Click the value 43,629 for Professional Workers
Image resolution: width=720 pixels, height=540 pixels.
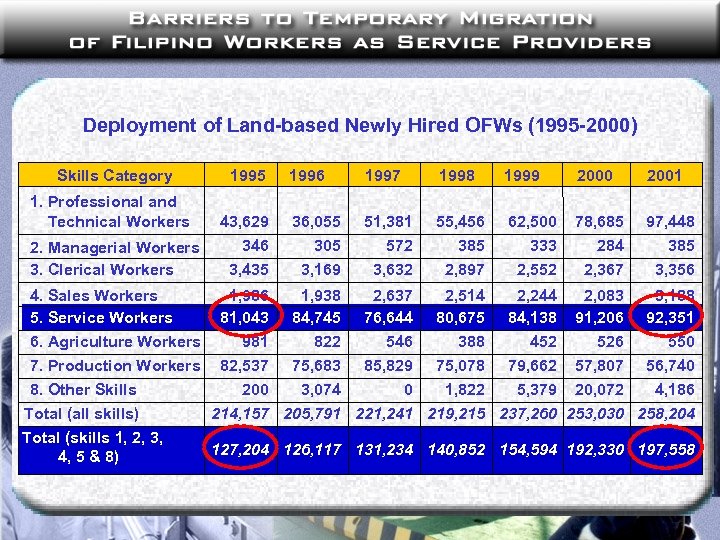tap(244, 222)
